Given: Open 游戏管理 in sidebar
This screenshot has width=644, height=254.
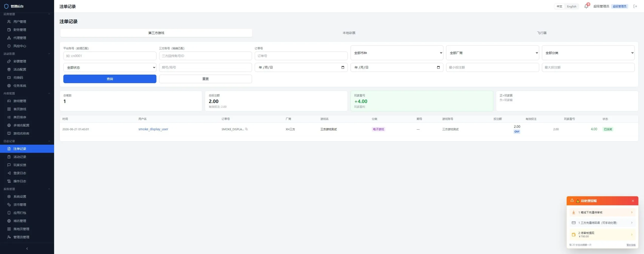Looking at the screenshot, I should coord(27,101).
